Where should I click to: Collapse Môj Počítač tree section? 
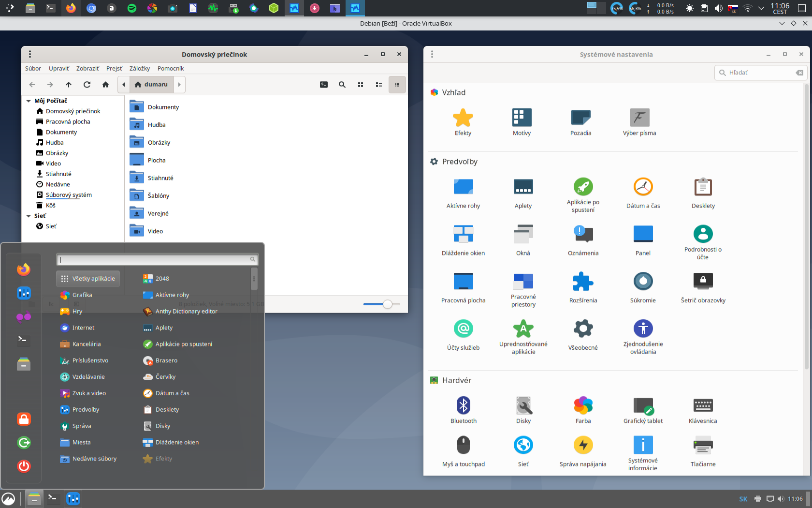[29, 101]
